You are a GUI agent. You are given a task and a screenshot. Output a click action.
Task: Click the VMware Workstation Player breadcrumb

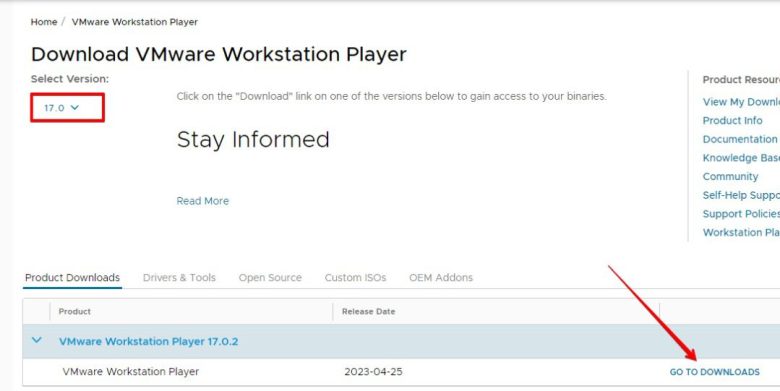[134, 22]
